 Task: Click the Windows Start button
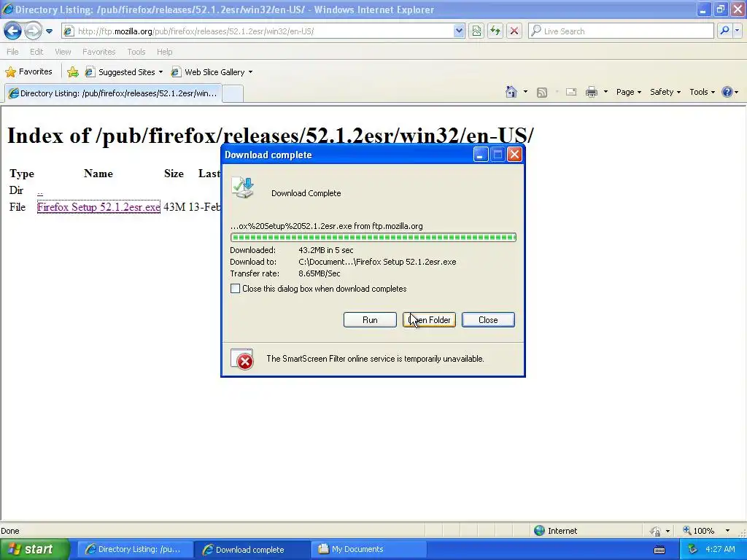[x=35, y=549]
